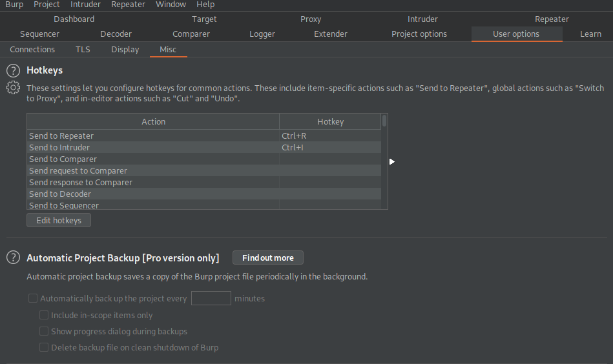
Task: Click the Action column header
Action: tap(153, 121)
